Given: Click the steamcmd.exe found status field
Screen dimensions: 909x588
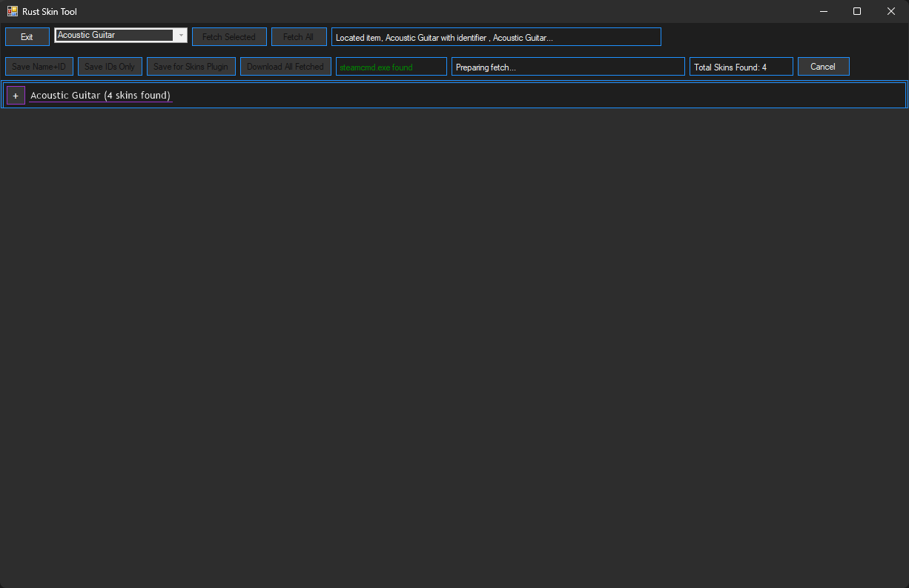Looking at the screenshot, I should 391,67.
